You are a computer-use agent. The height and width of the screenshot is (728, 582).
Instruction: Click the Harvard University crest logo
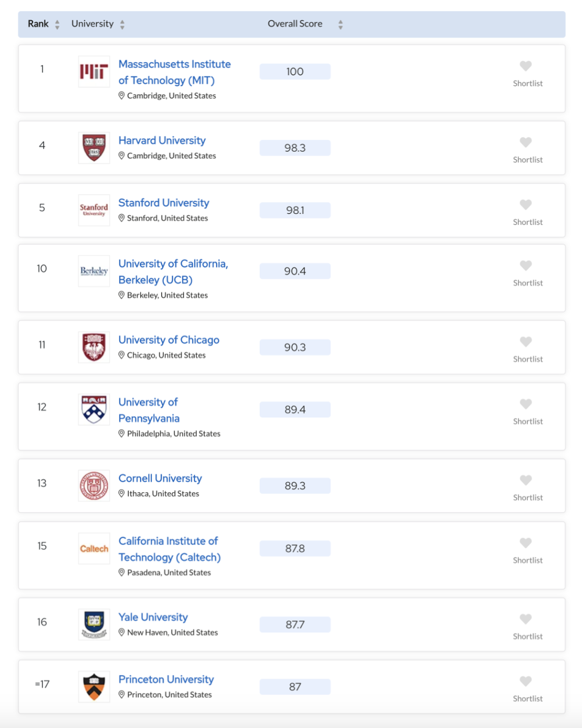click(x=94, y=148)
